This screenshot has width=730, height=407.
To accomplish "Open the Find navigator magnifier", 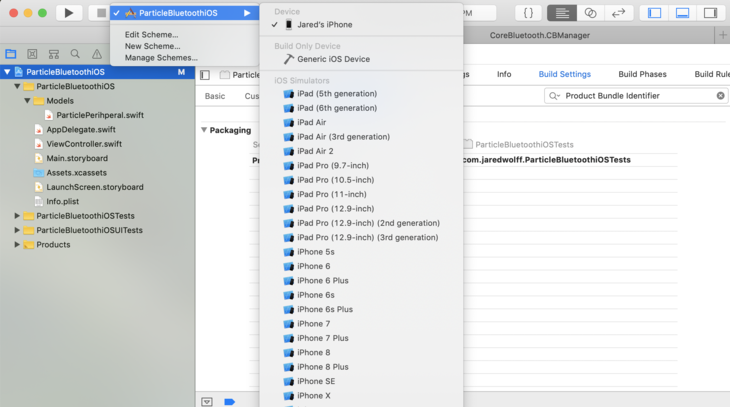I will tap(75, 54).
